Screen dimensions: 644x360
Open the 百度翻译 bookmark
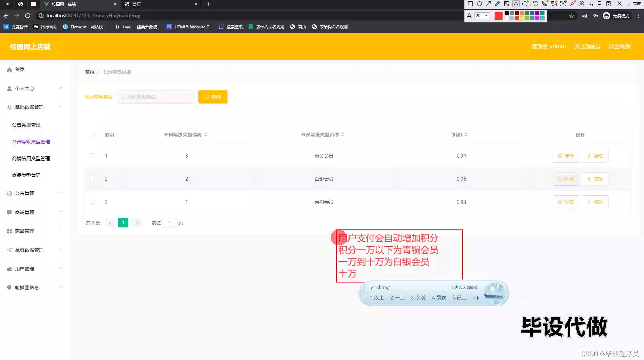click(15, 27)
